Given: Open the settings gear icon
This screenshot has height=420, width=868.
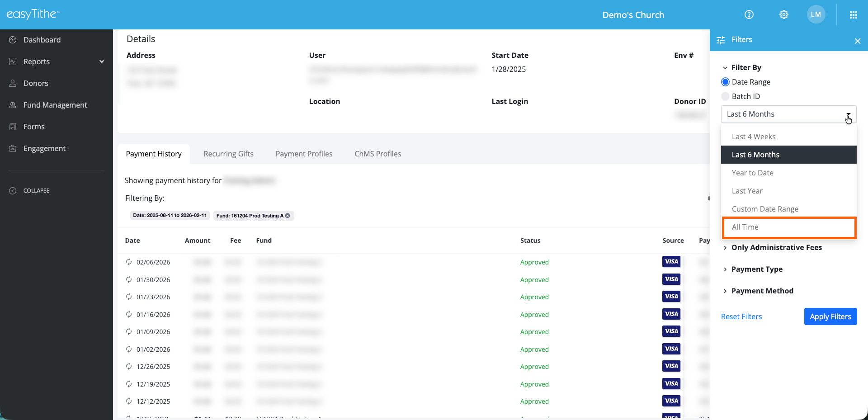Looking at the screenshot, I should (x=784, y=14).
